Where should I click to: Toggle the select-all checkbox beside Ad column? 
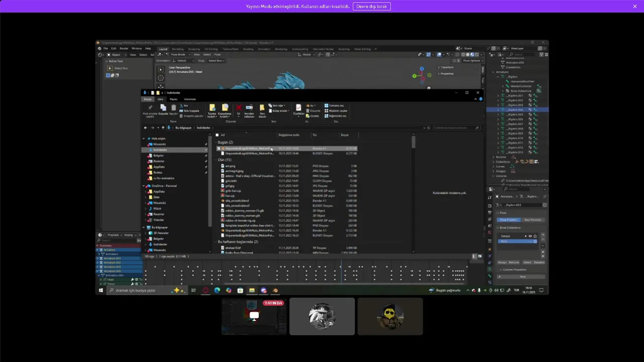point(217,135)
